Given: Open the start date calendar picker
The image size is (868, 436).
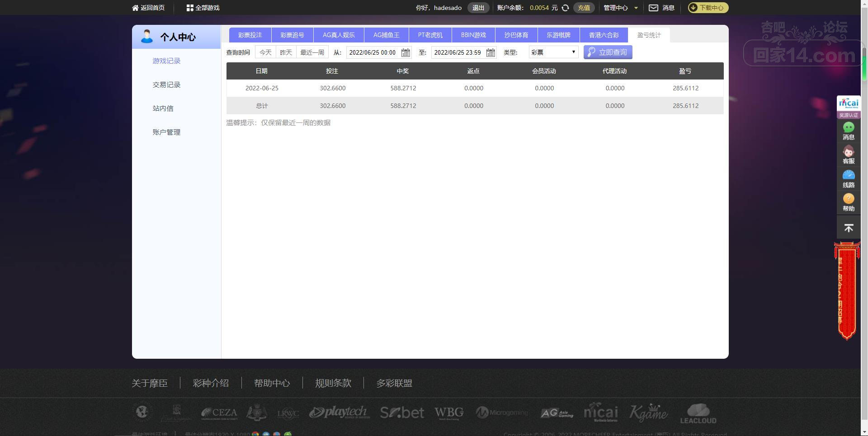Looking at the screenshot, I should (x=406, y=53).
